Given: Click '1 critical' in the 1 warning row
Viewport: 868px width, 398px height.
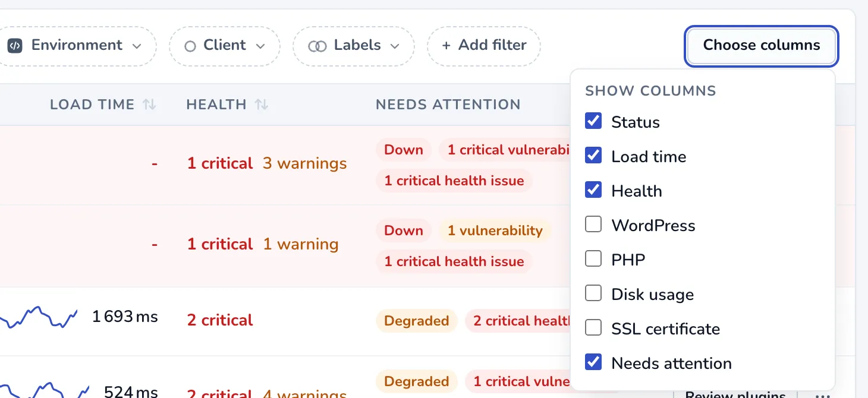Looking at the screenshot, I should tap(220, 244).
